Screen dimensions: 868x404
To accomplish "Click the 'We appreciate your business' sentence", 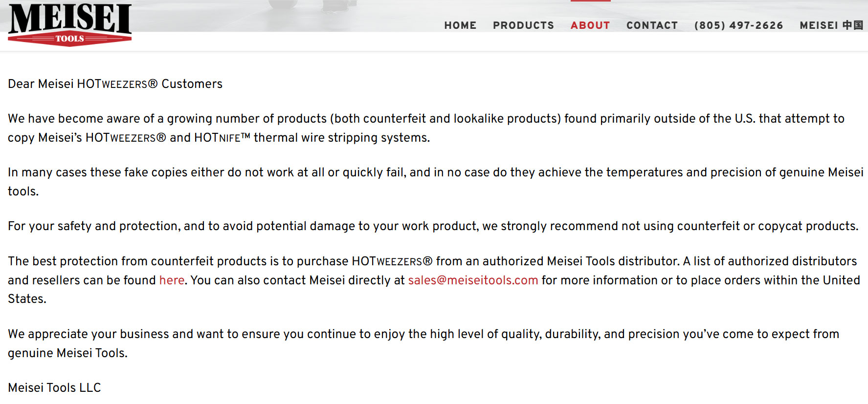I will pyautogui.click(x=423, y=334).
